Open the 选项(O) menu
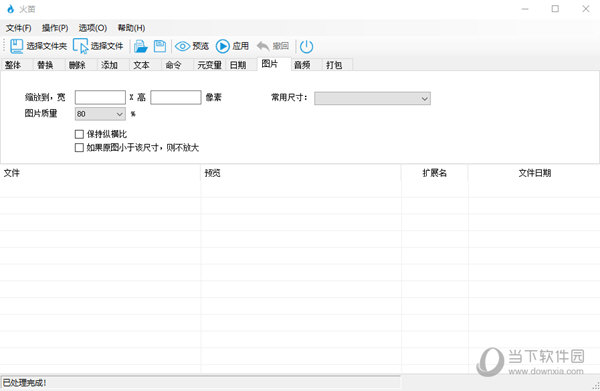This screenshot has width=600, height=391. (93, 28)
